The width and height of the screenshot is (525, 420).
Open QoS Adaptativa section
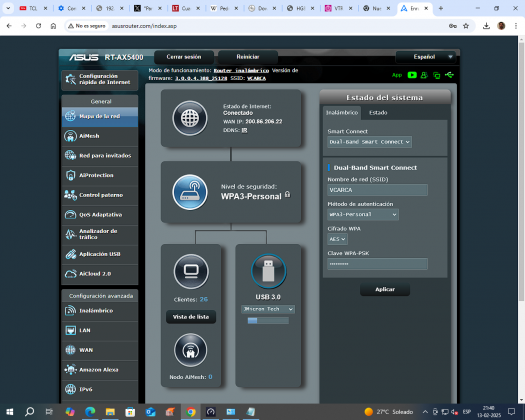coord(100,215)
